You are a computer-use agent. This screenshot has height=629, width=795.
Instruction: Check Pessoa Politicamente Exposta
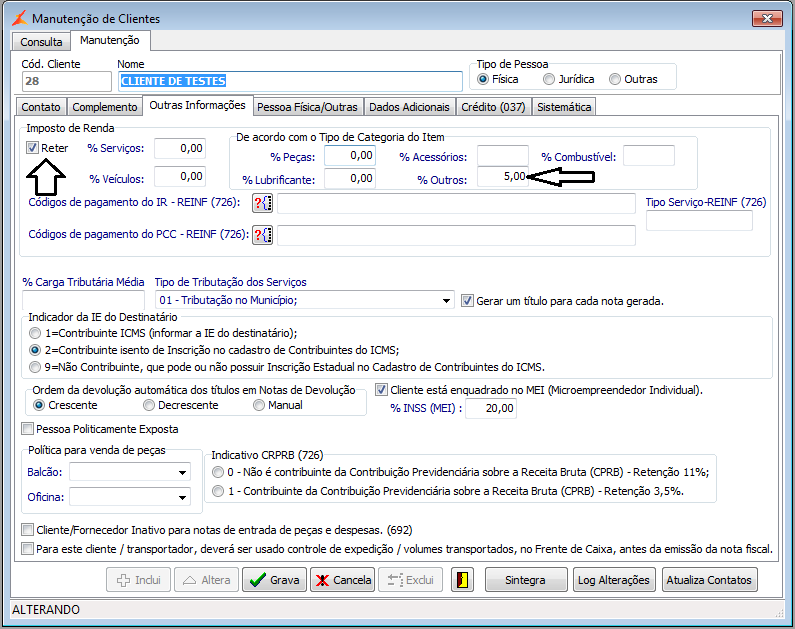[27, 429]
